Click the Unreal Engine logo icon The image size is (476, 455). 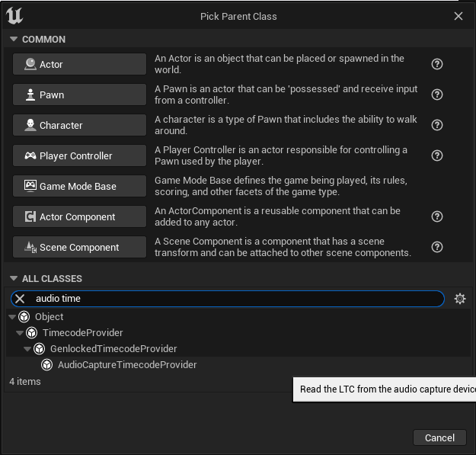point(14,17)
